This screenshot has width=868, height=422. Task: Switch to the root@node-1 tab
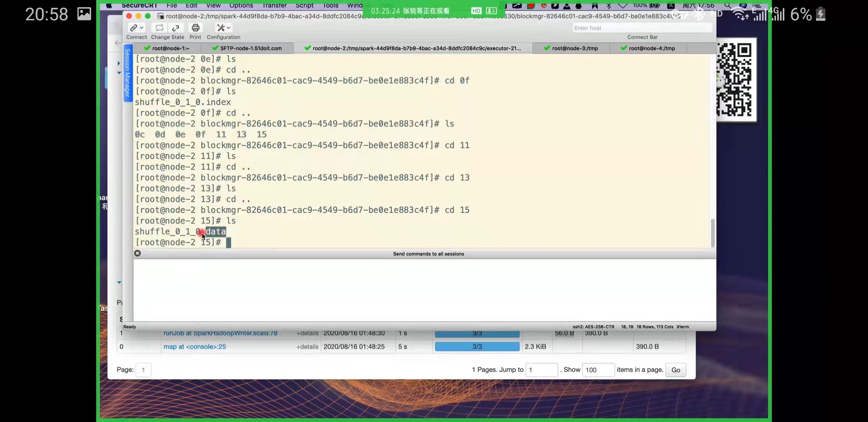(170, 48)
